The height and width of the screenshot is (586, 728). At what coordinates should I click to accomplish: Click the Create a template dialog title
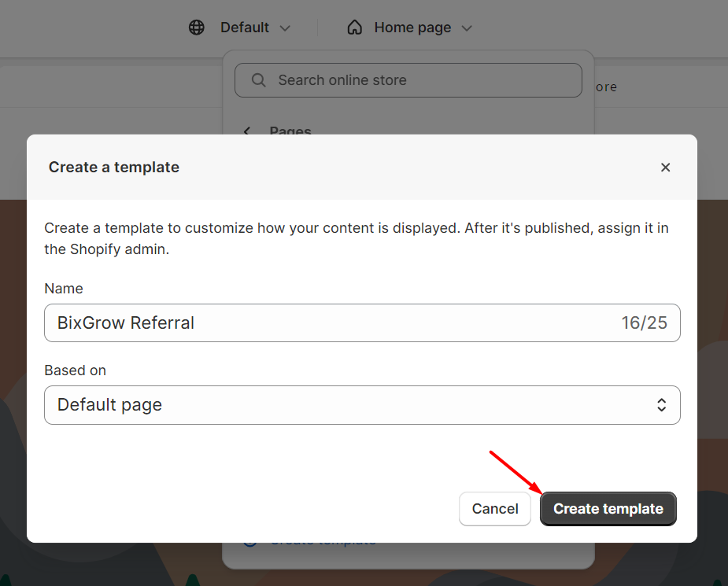(x=114, y=167)
